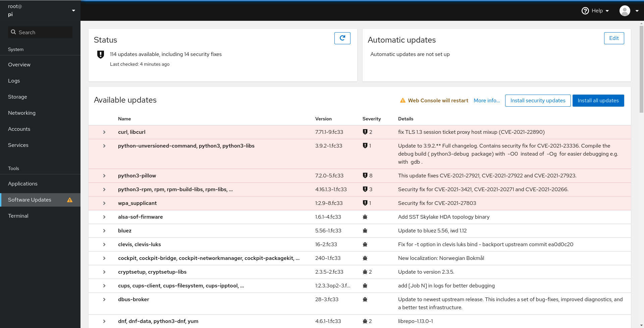The width and height of the screenshot is (644, 328).
Task: Expand the dbus-broker update row
Action: pos(104,299)
